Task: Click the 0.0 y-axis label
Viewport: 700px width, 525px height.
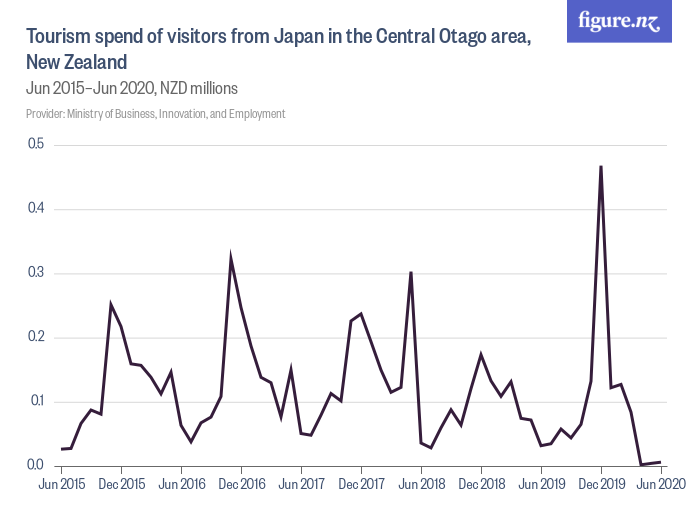Action: (37, 465)
